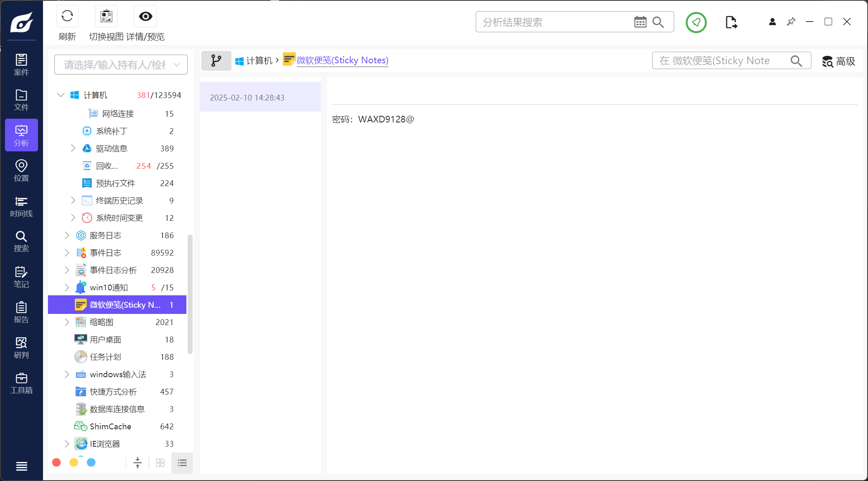Click the refresh (刷新) toolbar icon
This screenshot has height=481, width=868.
(67, 17)
